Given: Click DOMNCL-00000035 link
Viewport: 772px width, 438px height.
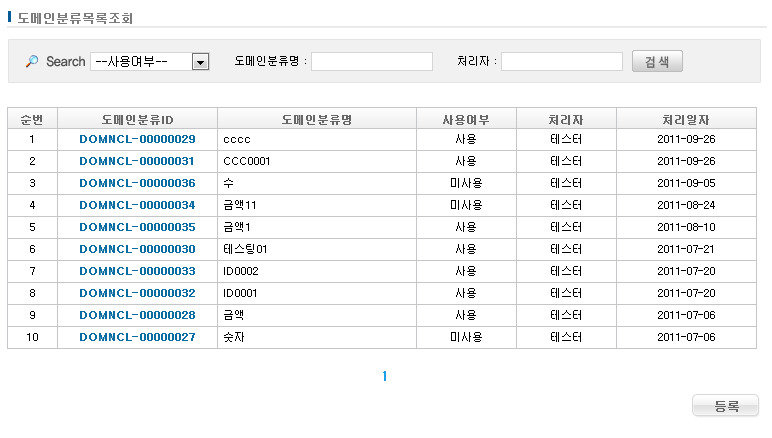Looking at the screenshot, I should coord(137,227).
